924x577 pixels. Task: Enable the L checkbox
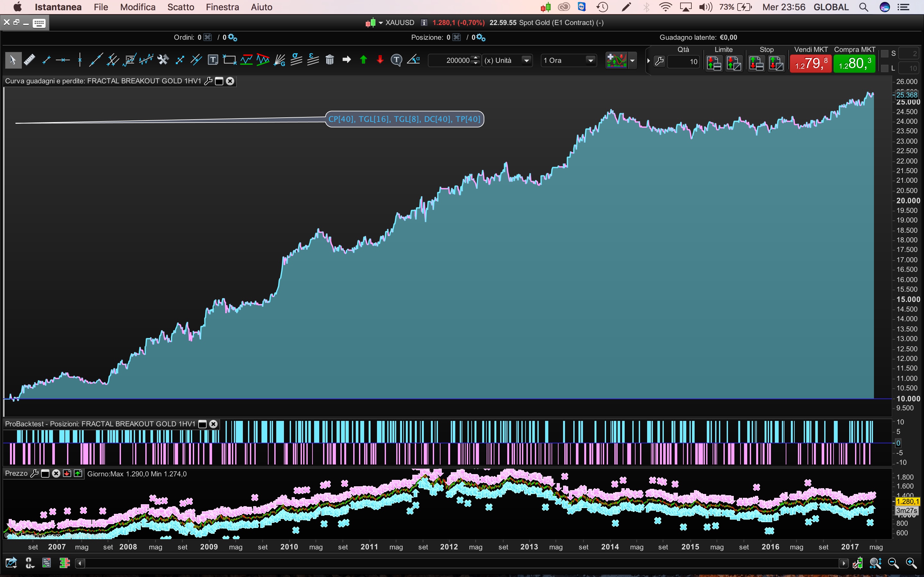click(884, 68)
